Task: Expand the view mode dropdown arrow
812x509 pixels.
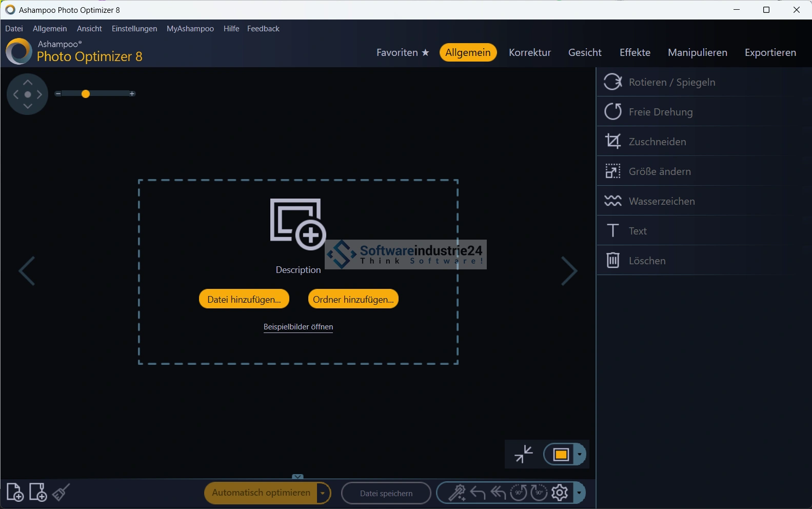Action: point(580,455)
